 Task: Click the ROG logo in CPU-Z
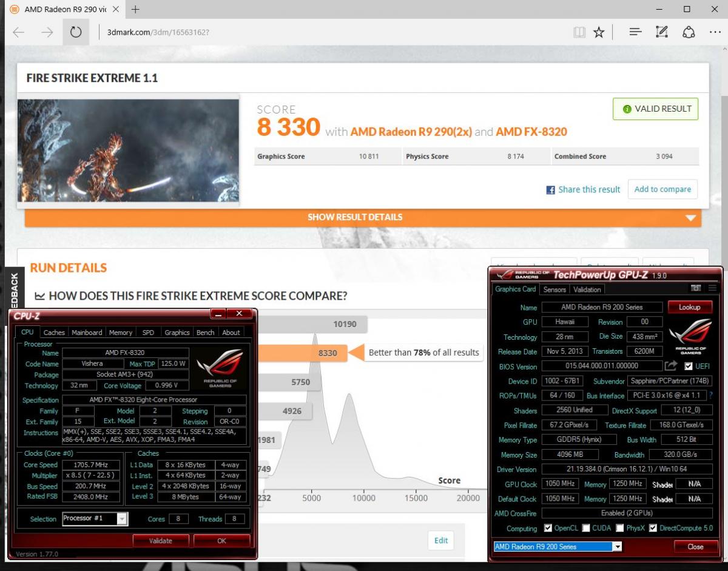pyautogui.click(x=221, y=369)
